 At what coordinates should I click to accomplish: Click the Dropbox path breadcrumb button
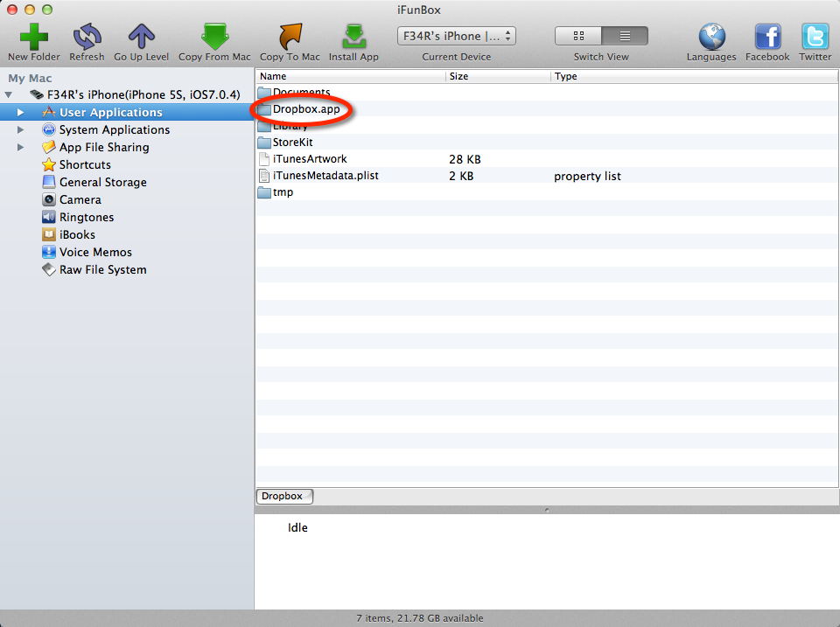click(284, 497)
